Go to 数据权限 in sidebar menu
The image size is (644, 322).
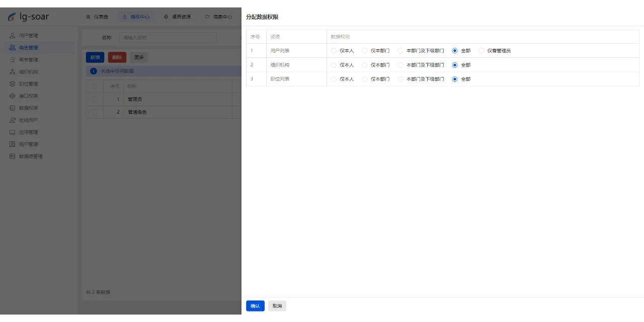tap(39, 108)
